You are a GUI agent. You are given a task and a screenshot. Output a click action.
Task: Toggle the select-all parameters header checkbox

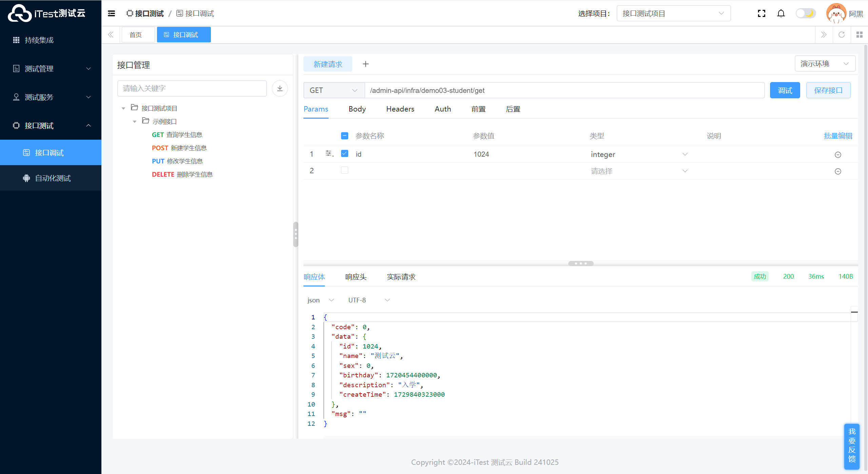point(344,136)
